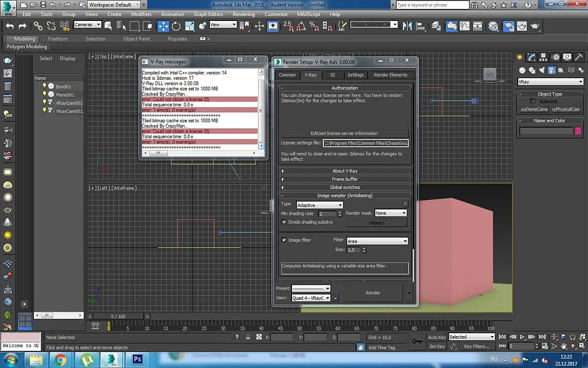This screenshot has height=368, width=588.
Task: Click the Mirror tool icon
Action: [407, 26]
